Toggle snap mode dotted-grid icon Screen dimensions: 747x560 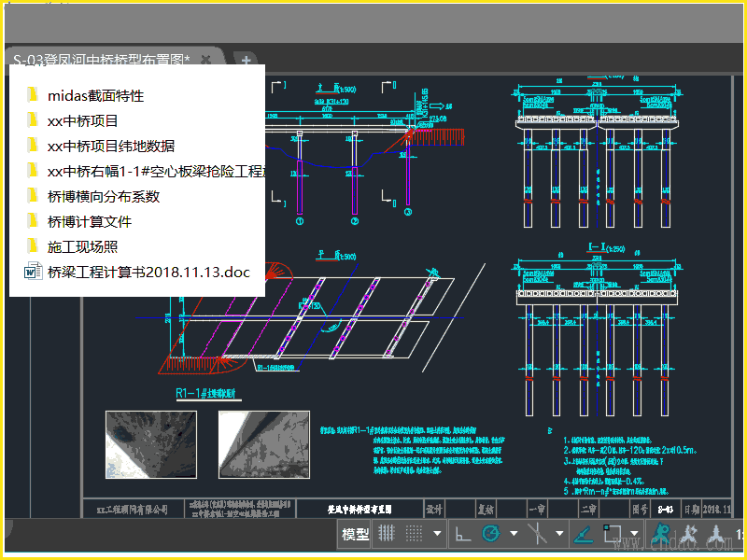pos(416,534)
